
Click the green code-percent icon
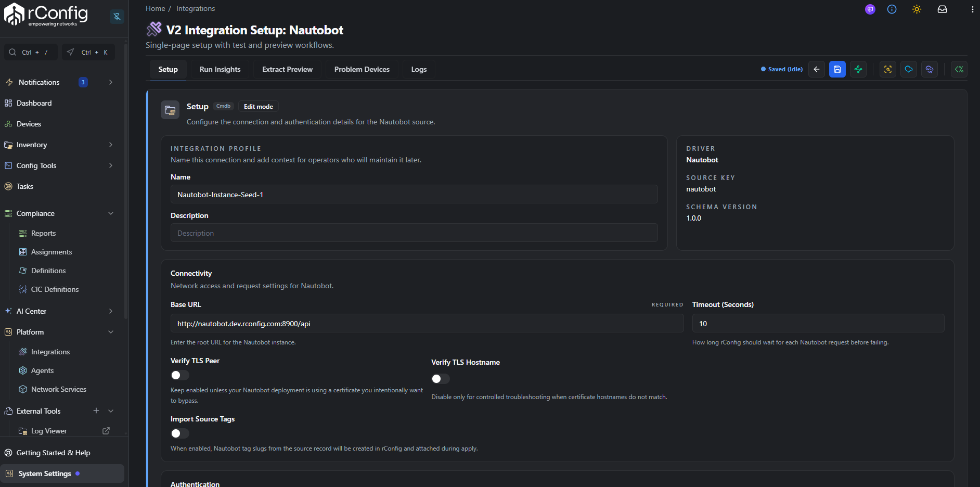(x=959, y=69)
